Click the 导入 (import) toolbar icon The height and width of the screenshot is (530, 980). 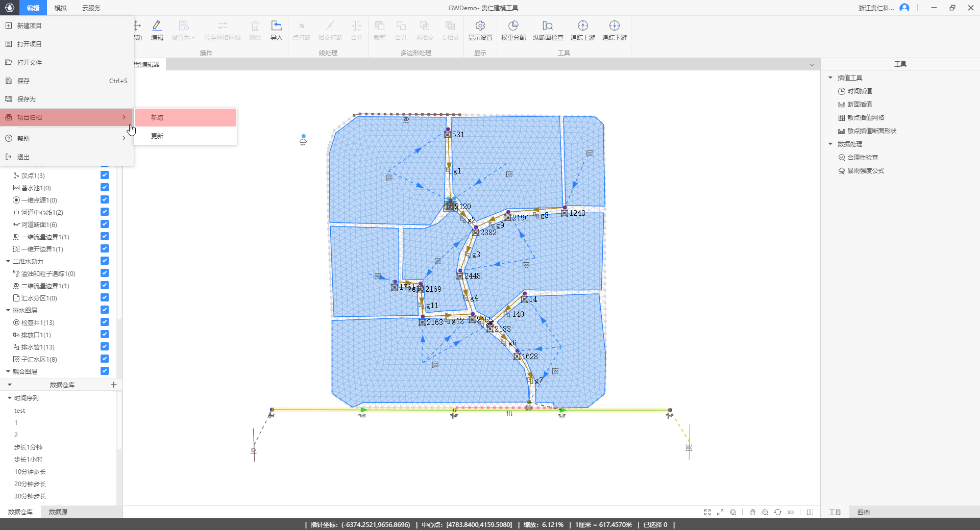point(276,26)
